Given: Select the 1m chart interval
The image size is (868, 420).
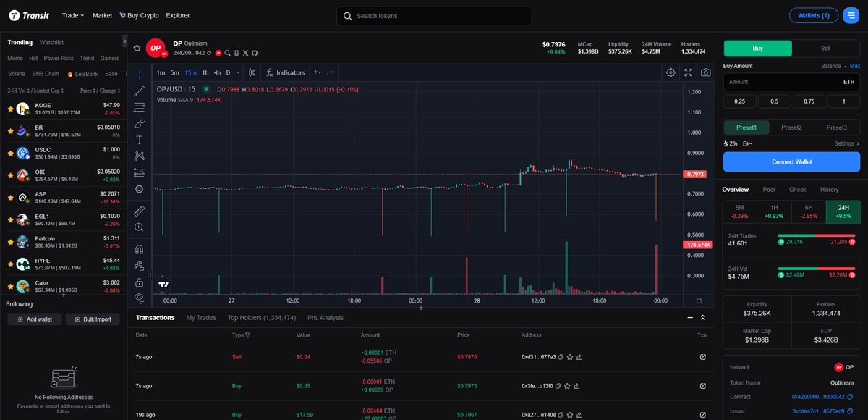Looking at the screenshot, I should [161, 72].
